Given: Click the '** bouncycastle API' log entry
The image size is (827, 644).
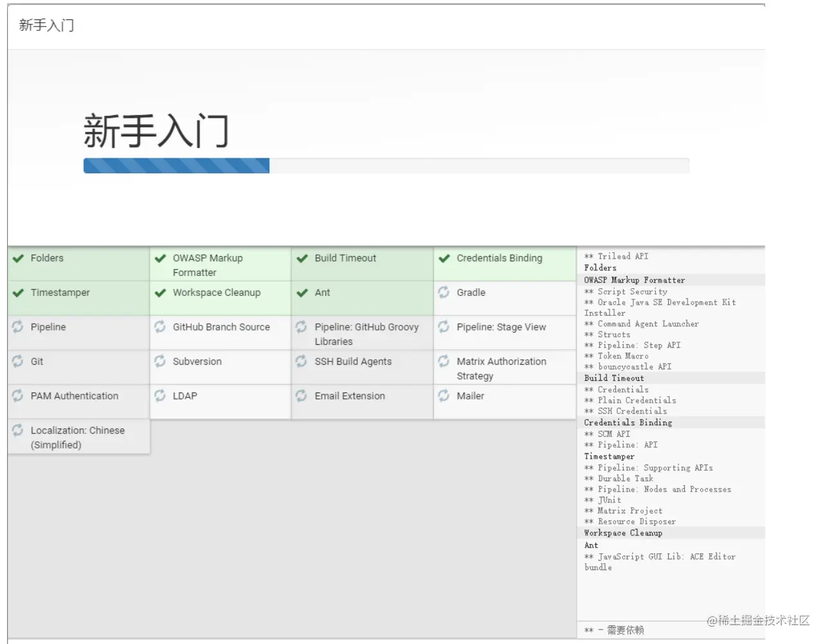Looking at the screenshot, I should coord(628,367).
